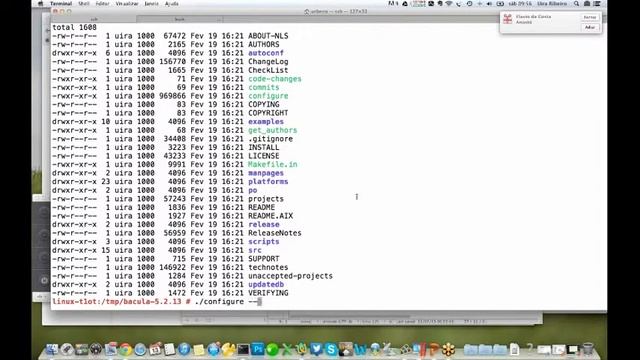
Task: Click the VERIFYING file name
Action: tap(268, 293)
